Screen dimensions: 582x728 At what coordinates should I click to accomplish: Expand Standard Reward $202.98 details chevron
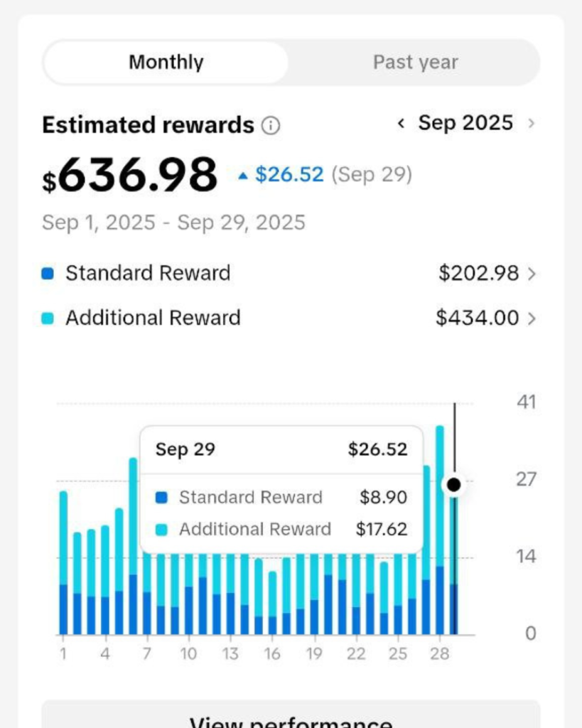coord(531,274)
